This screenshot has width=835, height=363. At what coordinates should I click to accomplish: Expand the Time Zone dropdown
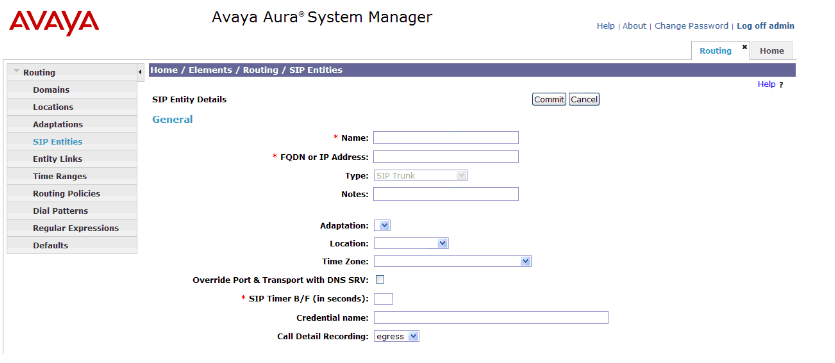453,261
